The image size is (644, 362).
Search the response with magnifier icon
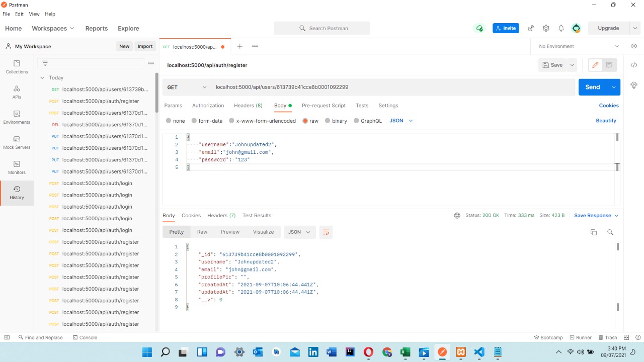tap(610, 232)
